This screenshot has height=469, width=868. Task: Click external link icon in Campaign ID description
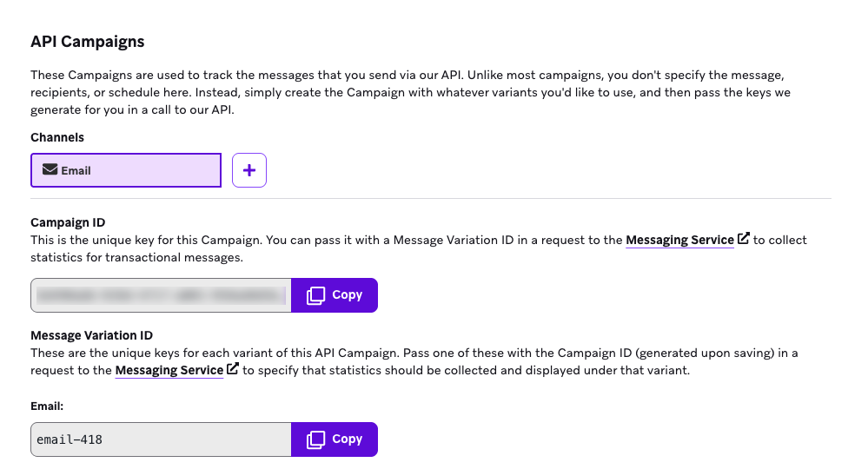pyautogui.click(x=744, y=239)
